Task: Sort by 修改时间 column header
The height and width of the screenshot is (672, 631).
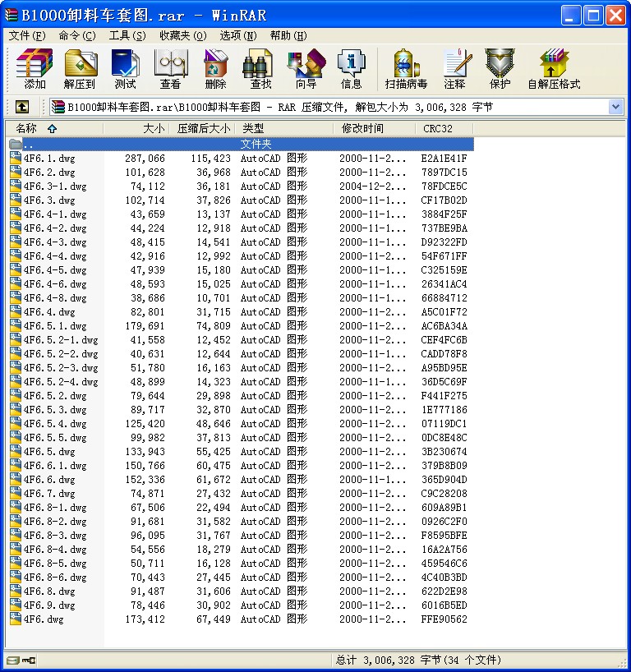Action: (x=374, y=128)
